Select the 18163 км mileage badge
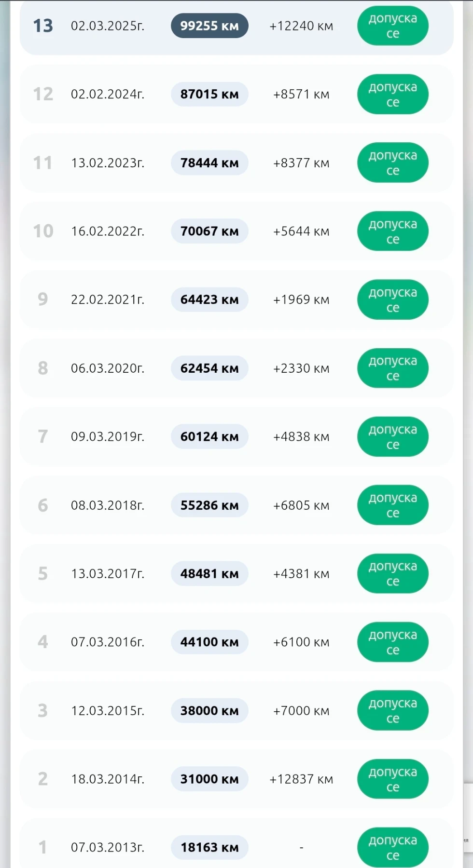The width and height of the screenshot is (473, 868). (209, 848)
